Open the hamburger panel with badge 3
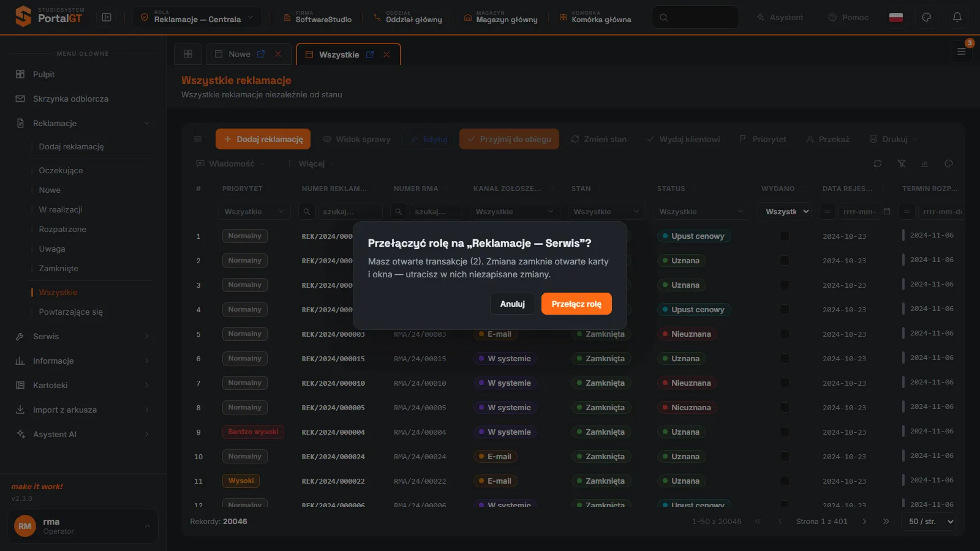Screen dimensions: 980x551 coord(962,51)
